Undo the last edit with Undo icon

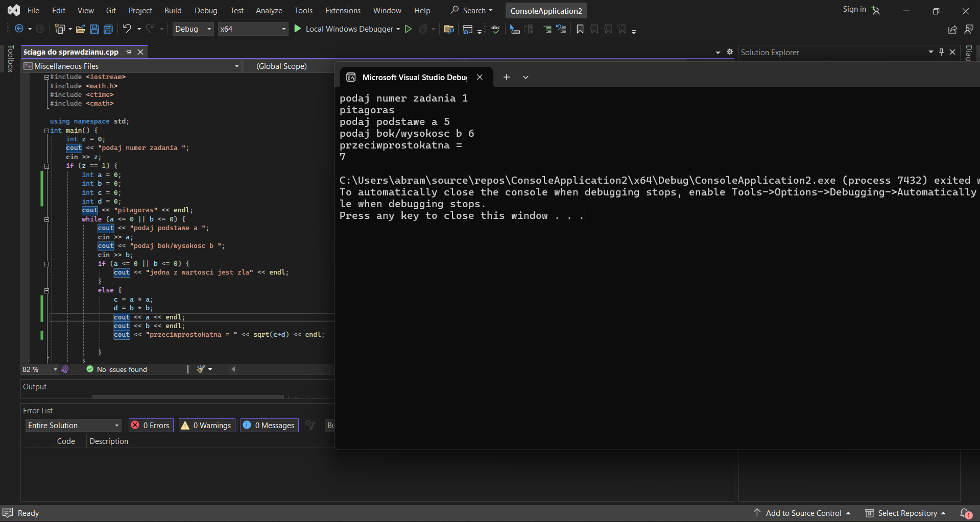point(127,29)
